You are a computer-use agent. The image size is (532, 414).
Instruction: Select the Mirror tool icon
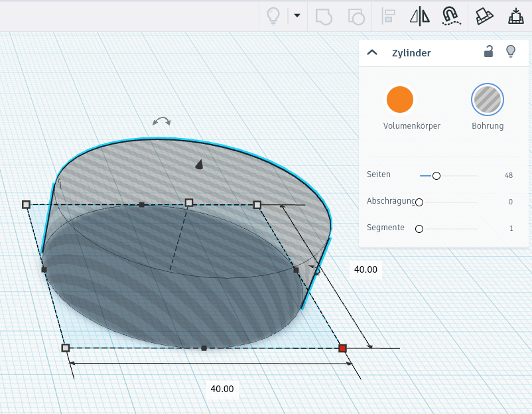420,16
